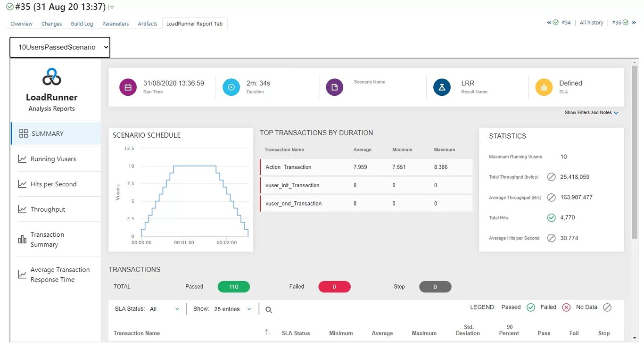
Task: Open the 10UsersPassedScenario dropdown
Action: 60,47
